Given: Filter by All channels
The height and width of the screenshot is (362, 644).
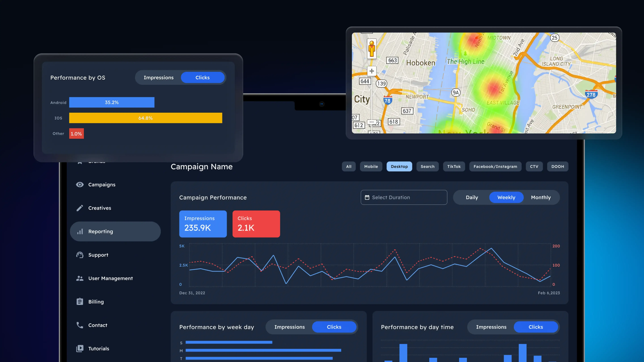Looking at the screenshot, I should point(349,167).
